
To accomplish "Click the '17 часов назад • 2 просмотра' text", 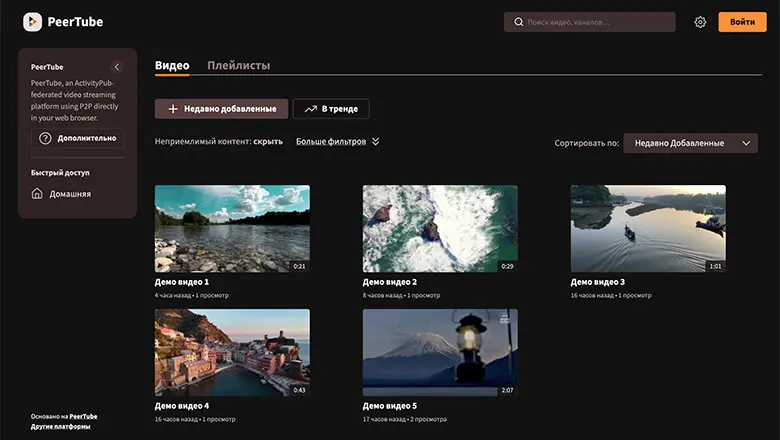I will click(404, 419).
